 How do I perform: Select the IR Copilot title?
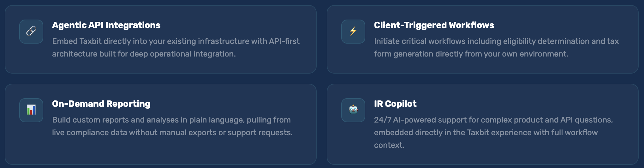395,104
